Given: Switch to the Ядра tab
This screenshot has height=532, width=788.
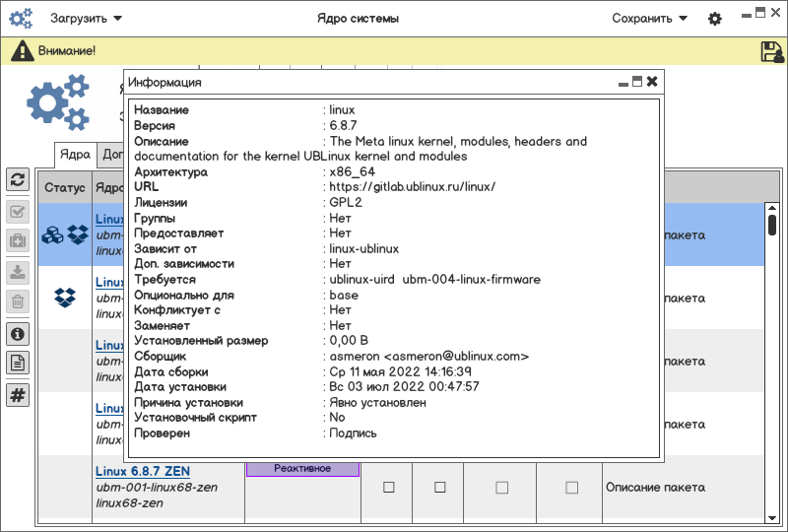Looking at the screenshot, I should pos(75,154).
